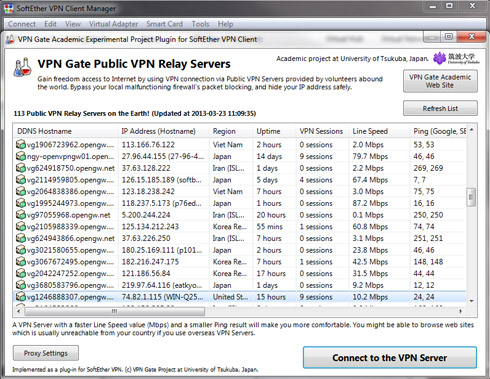This screenshot has height=379, width=490.
Task: Click Connect to the VPN Server
Action: [390, 358]
